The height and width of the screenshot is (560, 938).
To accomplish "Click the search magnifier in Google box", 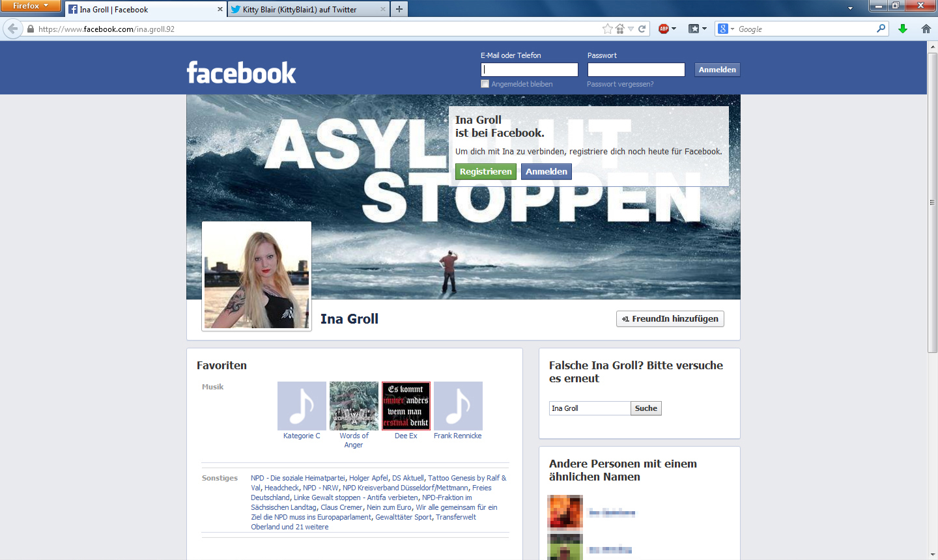I will click(881, 29).
